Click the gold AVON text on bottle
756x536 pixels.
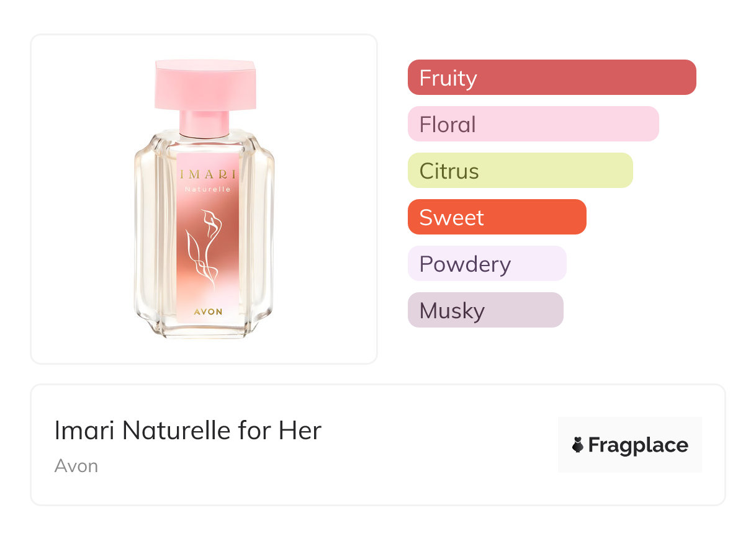208,311
